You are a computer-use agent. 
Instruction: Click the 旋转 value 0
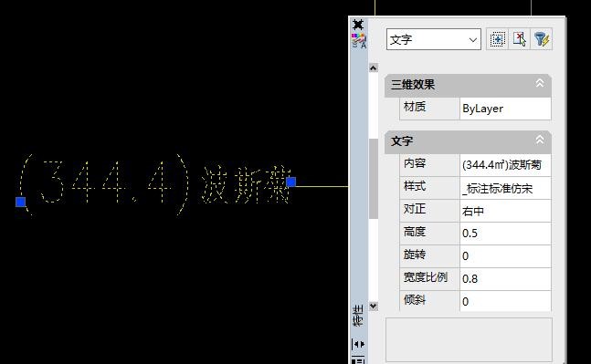pos(505,256)
